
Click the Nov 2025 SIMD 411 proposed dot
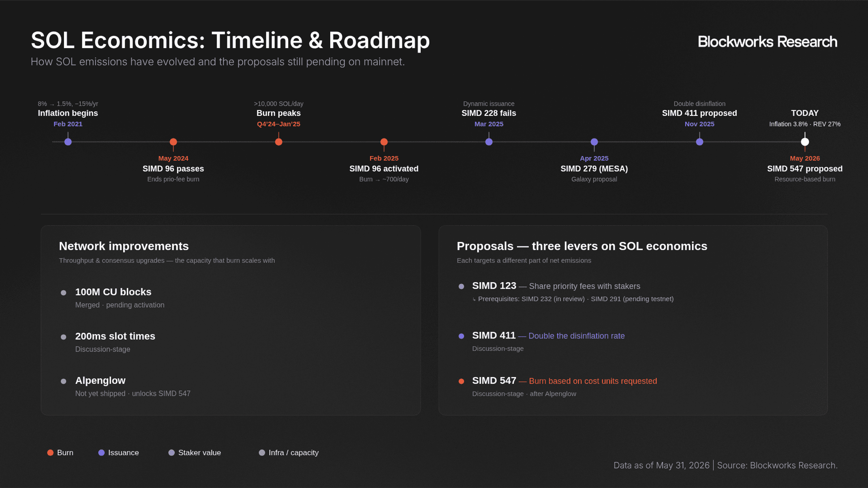pyautogui.click(x=700, y=142)
